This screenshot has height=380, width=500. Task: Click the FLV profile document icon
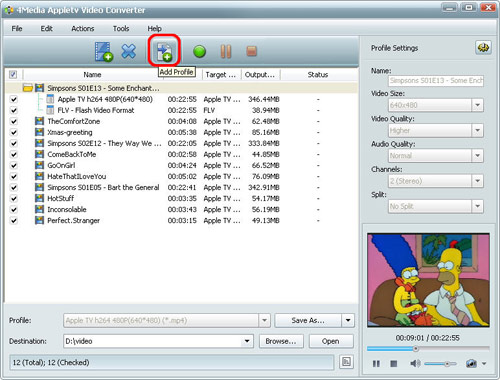[50, 110]
